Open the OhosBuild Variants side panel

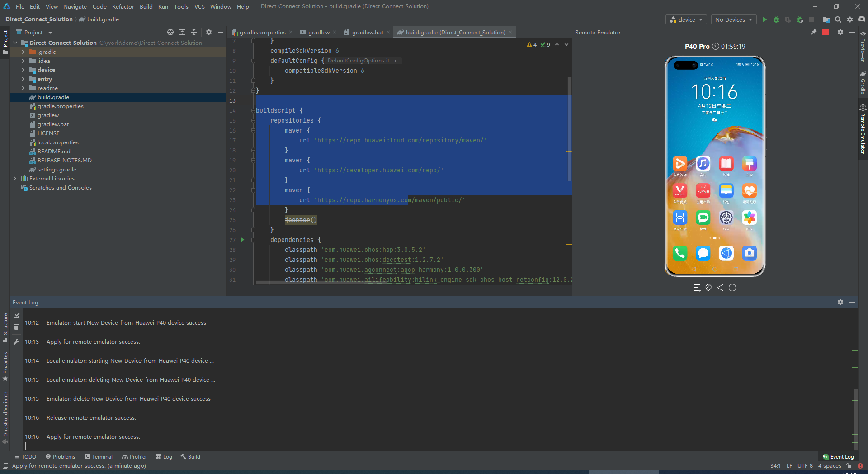5,417
